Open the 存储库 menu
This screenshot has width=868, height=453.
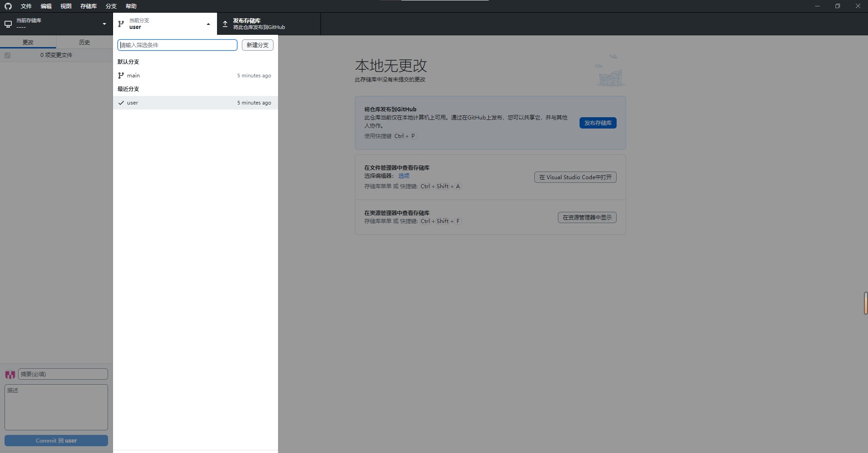point(89,6)
